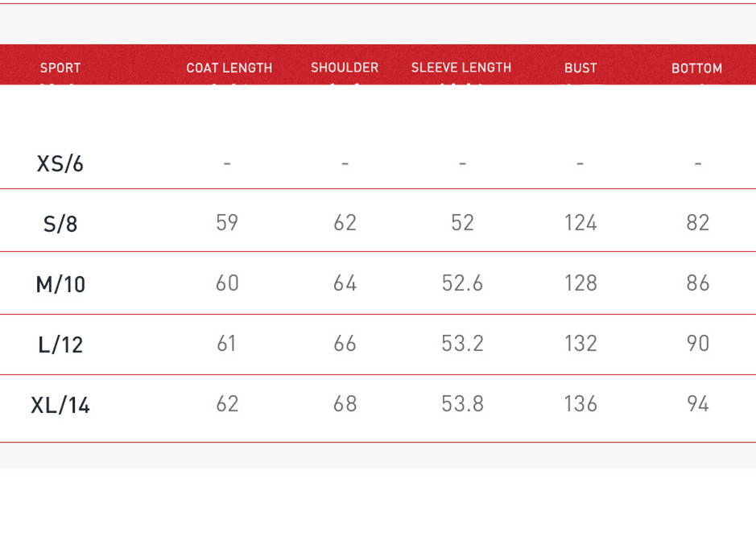
Task: Click the SPORT column header
Action: pos(60,68)
